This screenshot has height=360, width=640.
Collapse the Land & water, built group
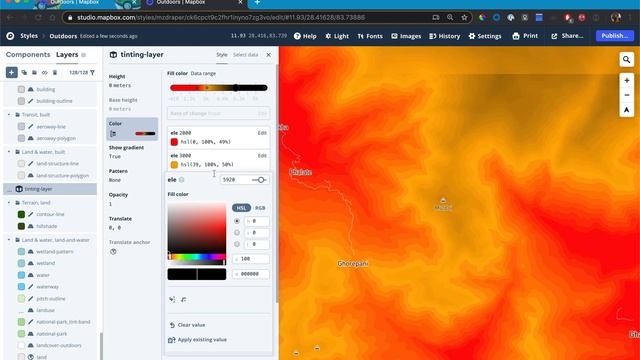(x=9, y=152)
